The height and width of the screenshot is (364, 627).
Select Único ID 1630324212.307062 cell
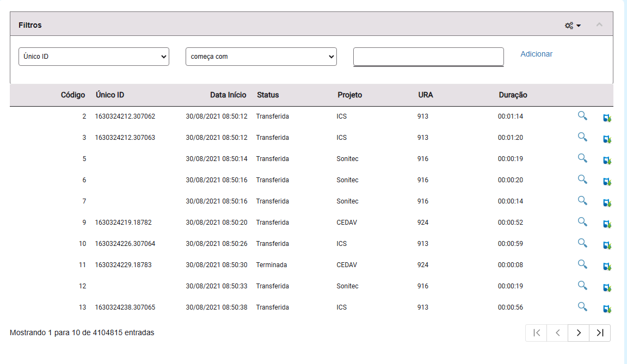[125, 116]
